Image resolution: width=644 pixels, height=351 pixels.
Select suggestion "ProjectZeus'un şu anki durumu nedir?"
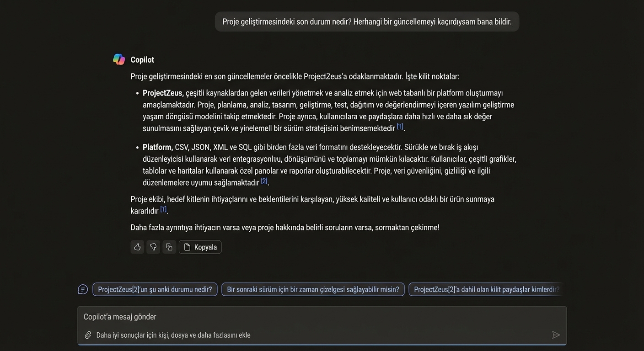(155, 289)
